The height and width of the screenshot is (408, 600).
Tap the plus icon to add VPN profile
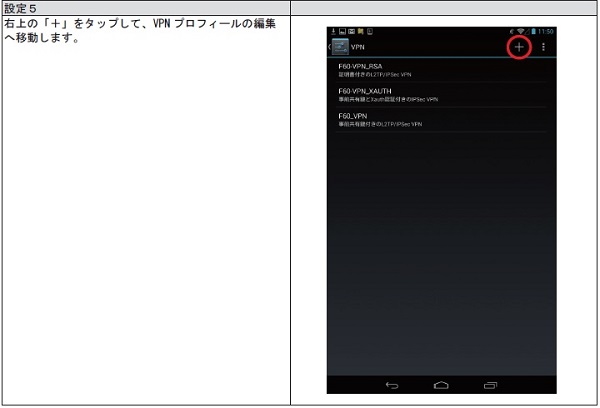click(518, 47)
